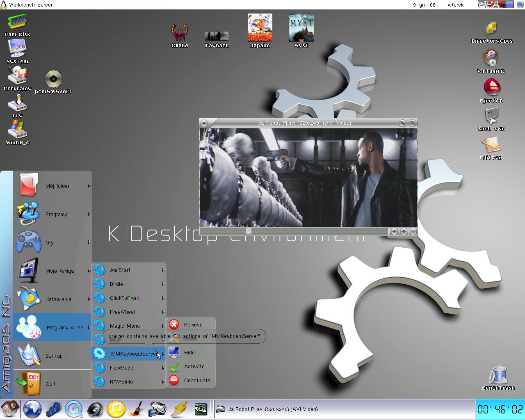
Task: Choose Deactivate in the commodity actions
Action: point(191,380)
